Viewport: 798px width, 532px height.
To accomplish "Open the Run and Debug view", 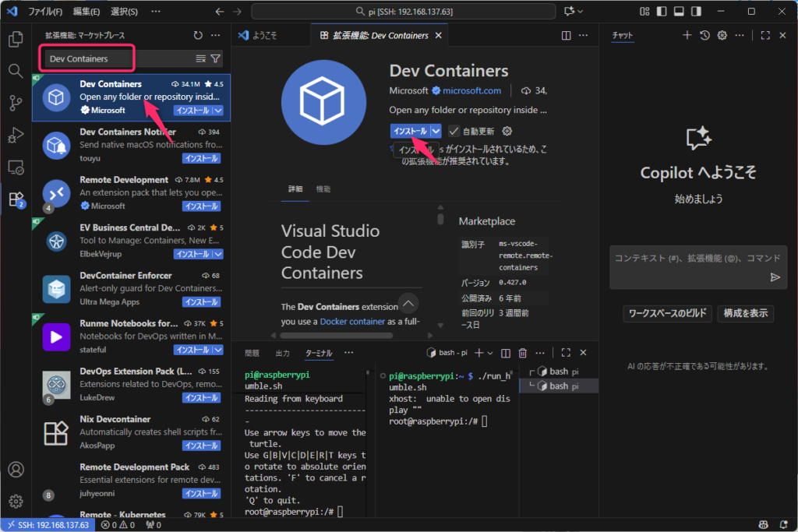I will pyautogui.click(x=16, y=135).
